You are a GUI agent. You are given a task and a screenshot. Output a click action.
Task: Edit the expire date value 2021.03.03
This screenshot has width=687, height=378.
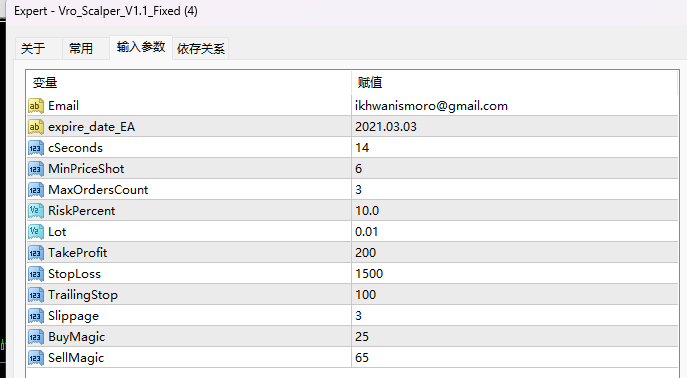[514, 127]
